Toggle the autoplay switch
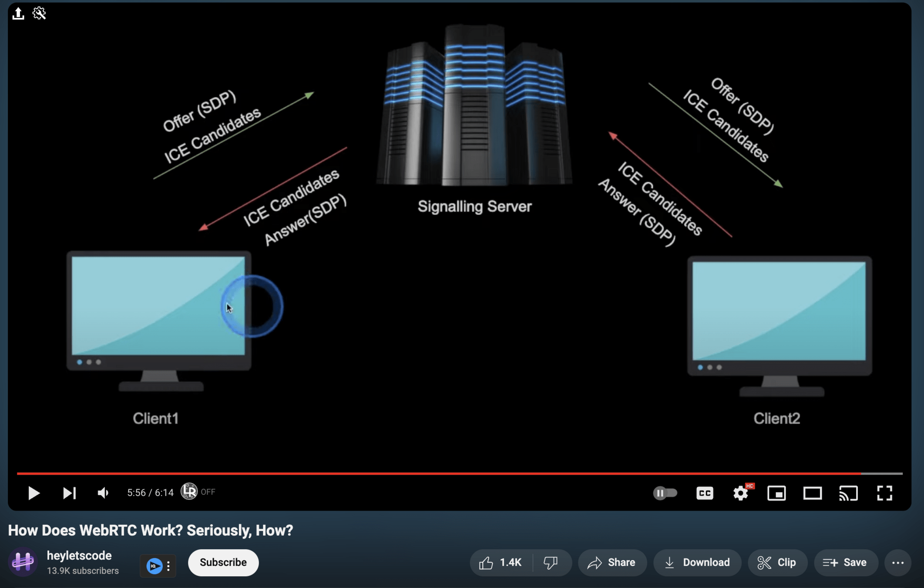This screenshot has height=588, width=924. (x=665, y=493)
